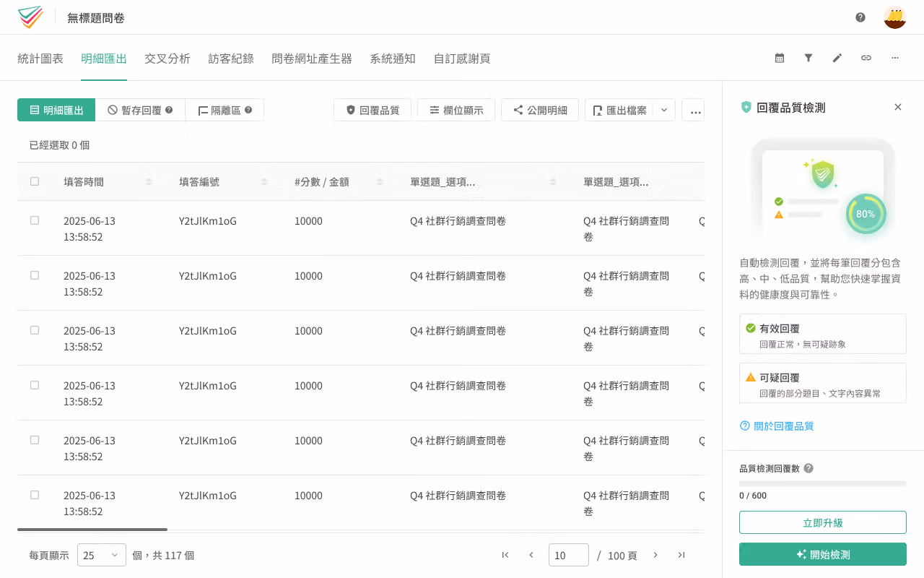Click the 品質檢測回覆數 progress bar
Image resolution: width=924 pixels, height=578 pixels.
click(823, 483)
